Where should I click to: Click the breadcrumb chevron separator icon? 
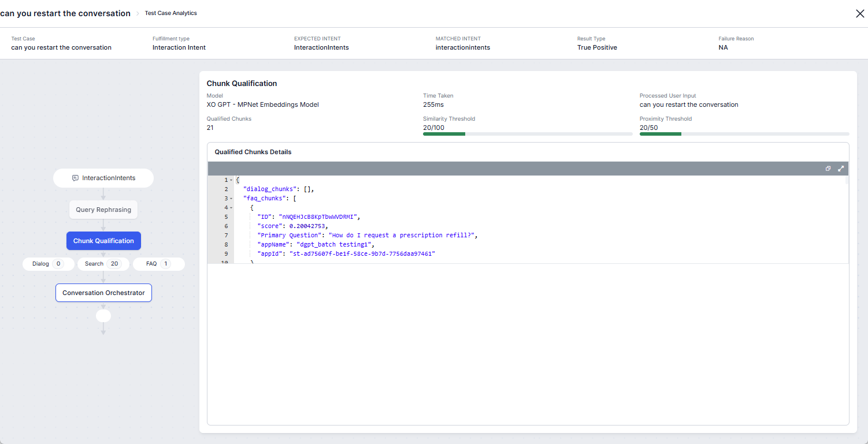click(138, 13)
